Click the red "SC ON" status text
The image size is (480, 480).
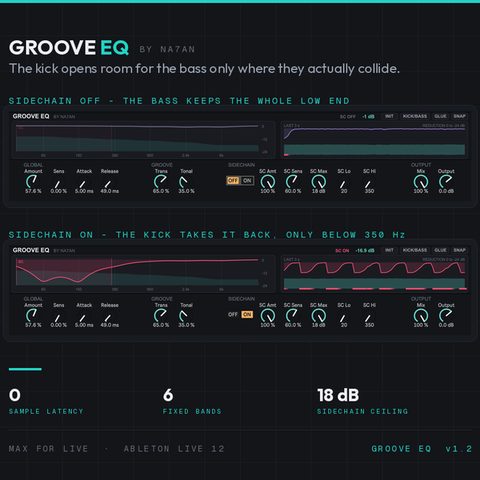(x=342, y=250)
